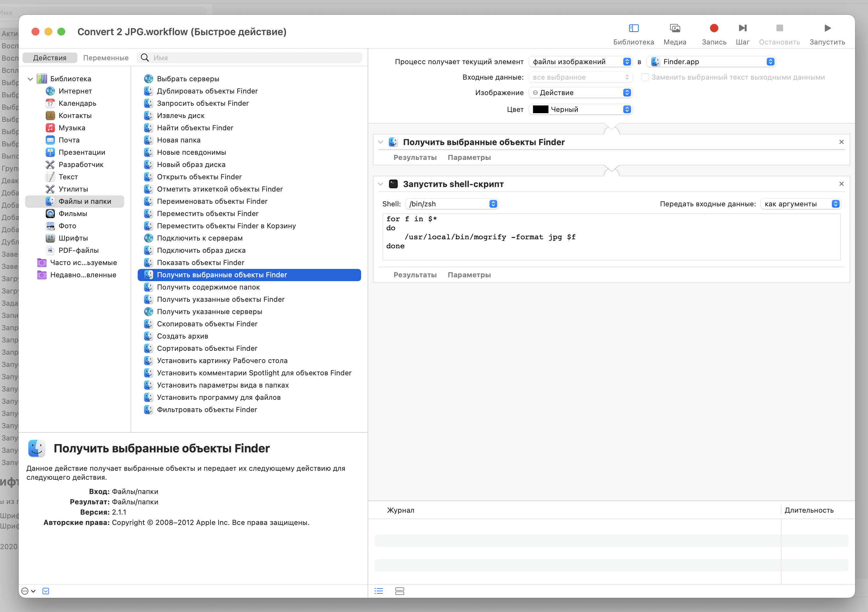Remove the Запустить shell-скрипт action with X

tap(841, 184)
